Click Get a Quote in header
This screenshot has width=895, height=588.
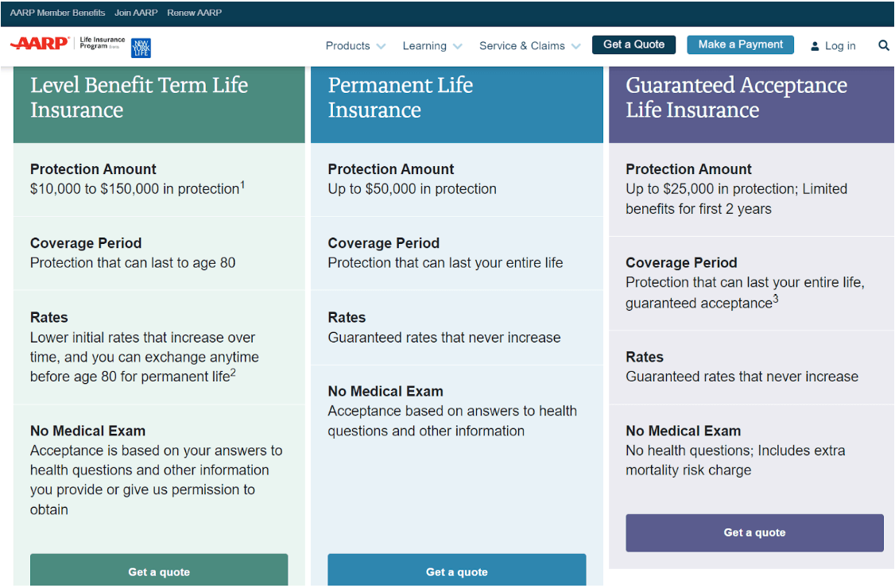pyautogui.click(x=633, y=44)
